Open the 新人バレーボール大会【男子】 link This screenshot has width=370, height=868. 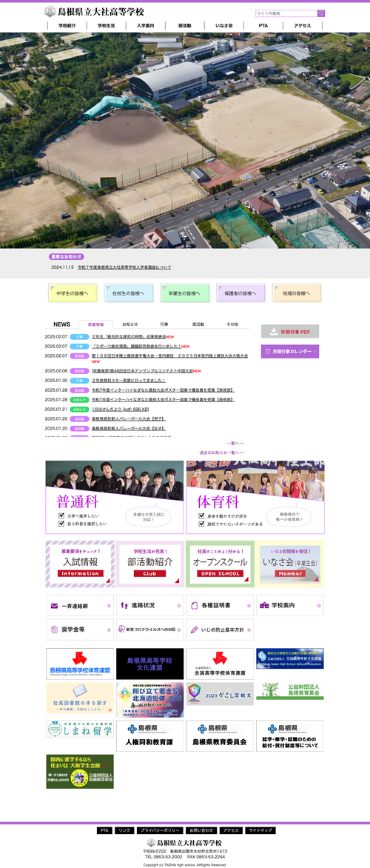pyautogui.click(x=129, y=418)
